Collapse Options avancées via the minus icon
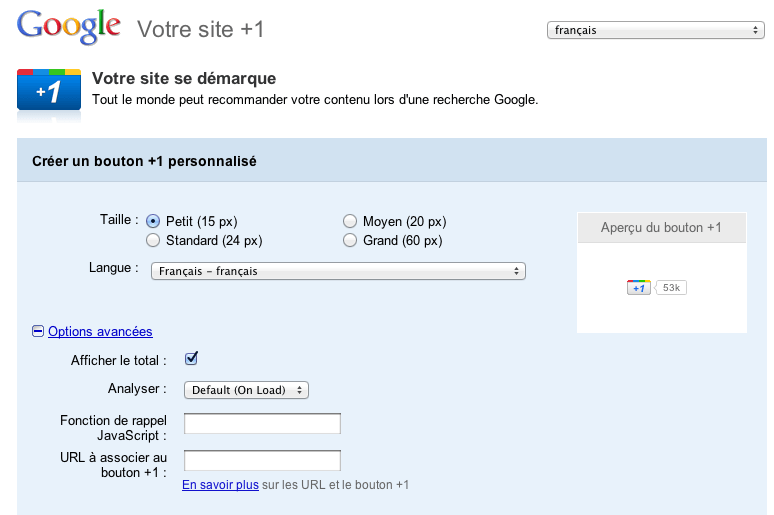774x515 pixels. click(x=38, y=331)
